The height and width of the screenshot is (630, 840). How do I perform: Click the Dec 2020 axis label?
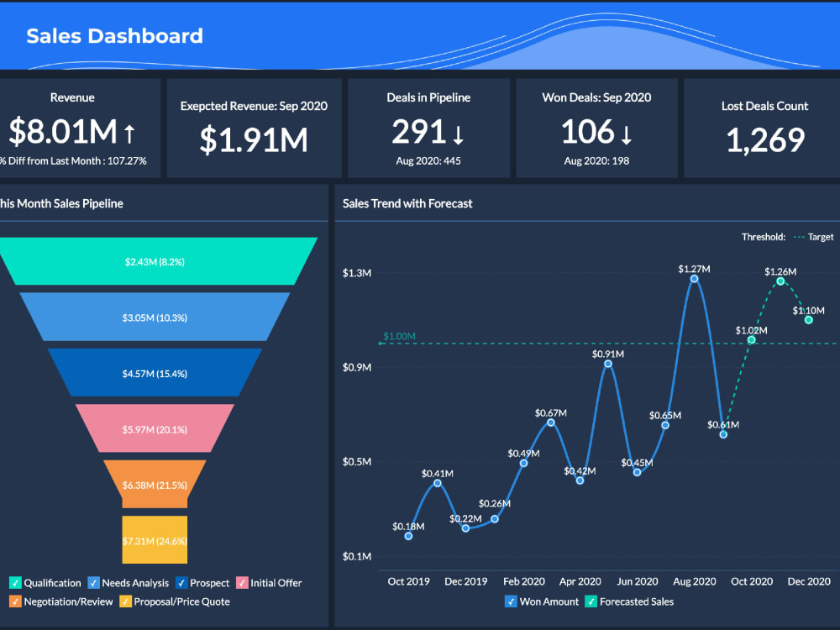point(809,582)
